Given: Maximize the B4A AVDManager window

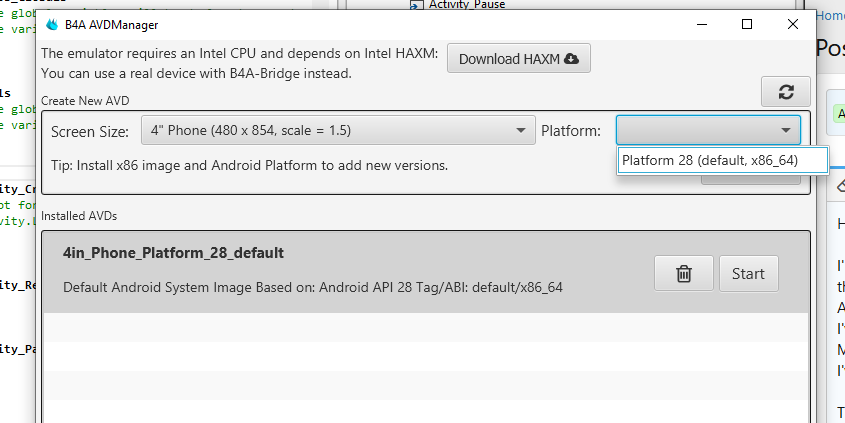Looking at the screenshot, I should point(746,24).
